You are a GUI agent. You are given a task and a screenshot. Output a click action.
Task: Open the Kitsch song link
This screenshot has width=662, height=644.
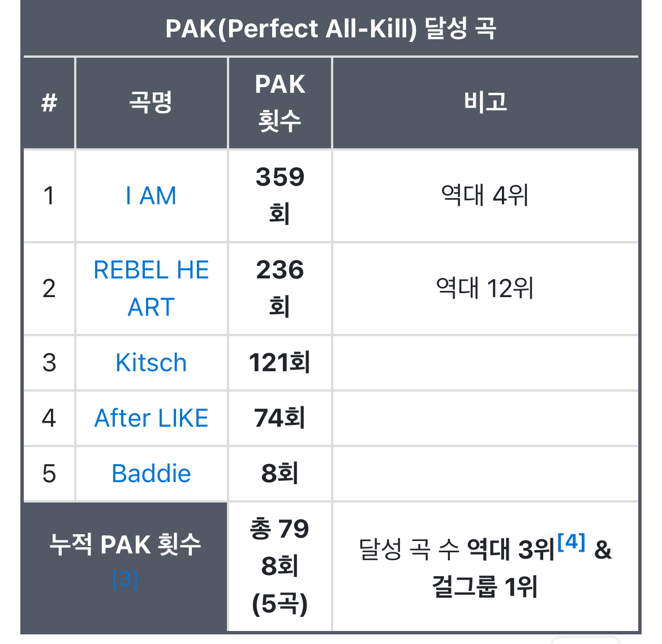pyautogui.click(x=151, y=363)
